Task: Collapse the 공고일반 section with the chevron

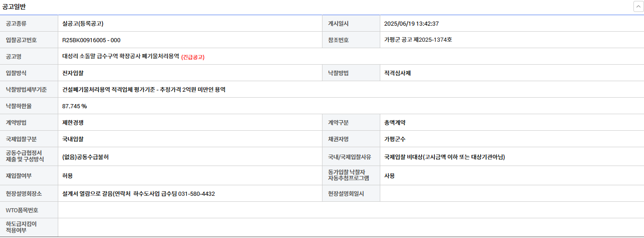Action: (x=638, y=6)
